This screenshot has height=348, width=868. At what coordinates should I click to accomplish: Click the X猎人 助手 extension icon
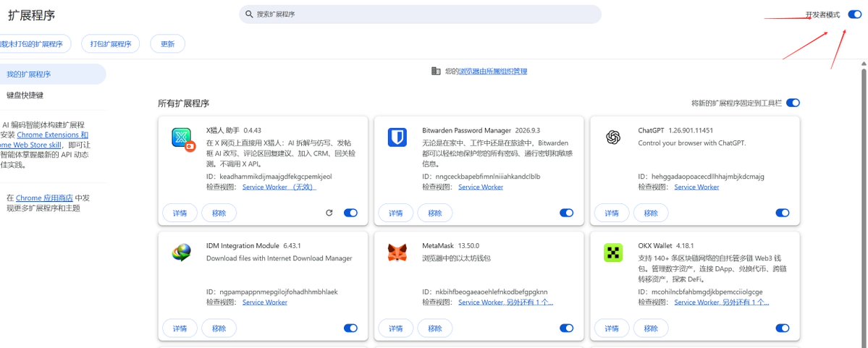(x=182, y=140)
